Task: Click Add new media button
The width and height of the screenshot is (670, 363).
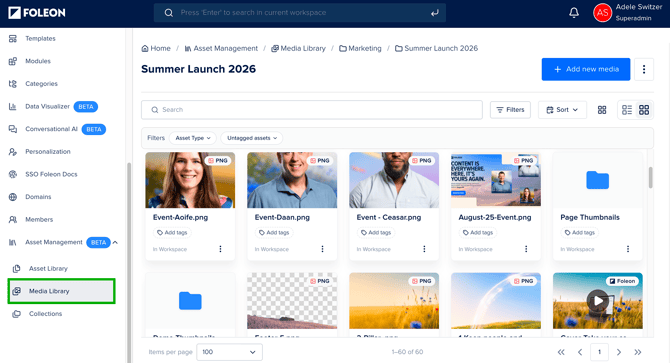Action: click(586, 69)
